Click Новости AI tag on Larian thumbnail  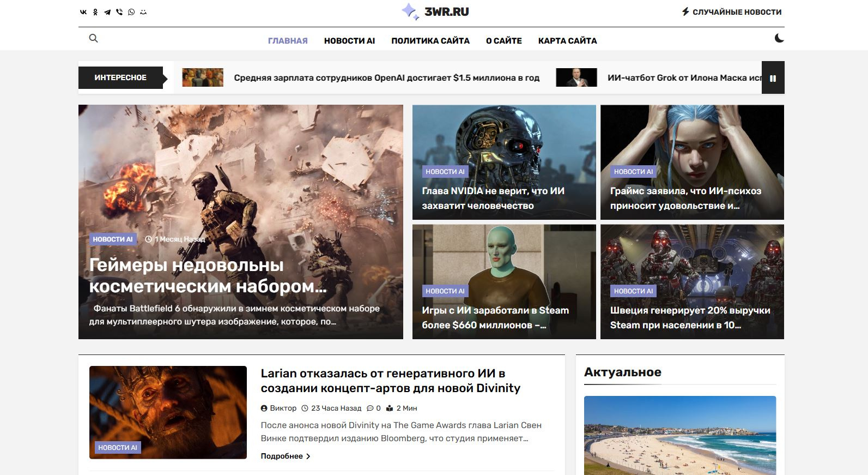click(x=118, y=448)
